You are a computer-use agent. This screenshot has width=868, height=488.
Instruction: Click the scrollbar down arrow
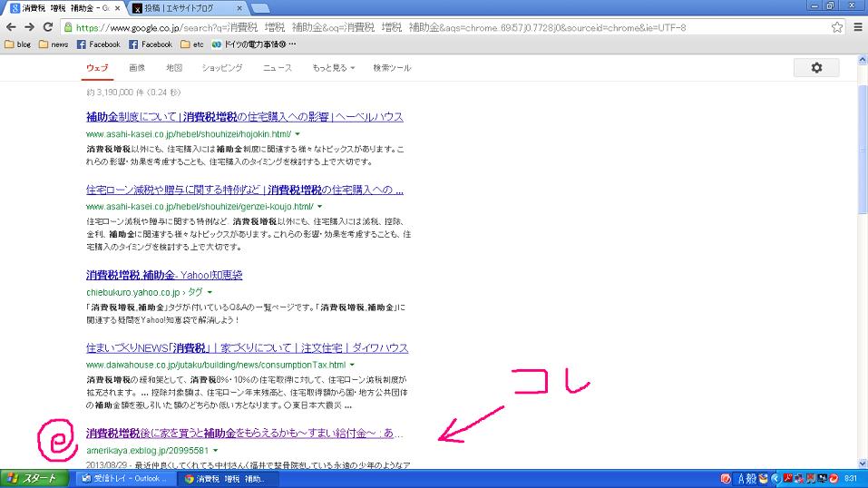coord(863,464)
